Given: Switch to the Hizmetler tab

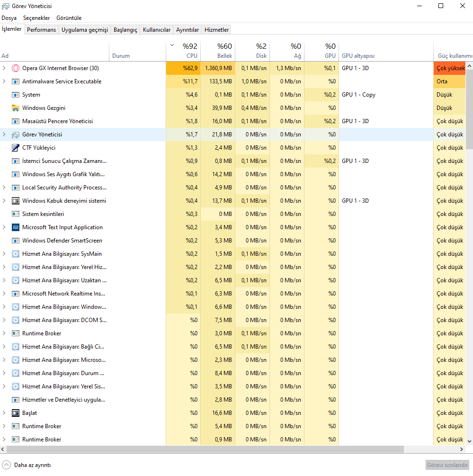Looking at the screenshot, I should click(x=217, y=30).
